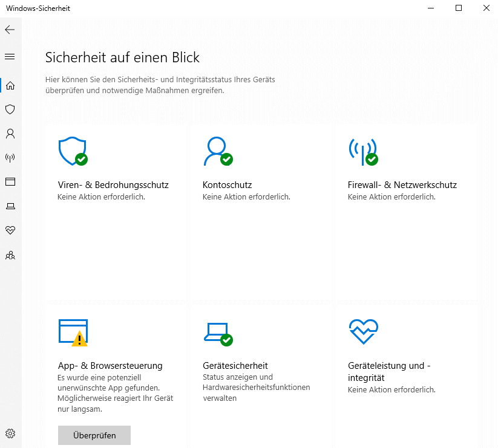Click the large heart health tile icon
Viewport: 498px width, 448px height.
coord(363,331)
